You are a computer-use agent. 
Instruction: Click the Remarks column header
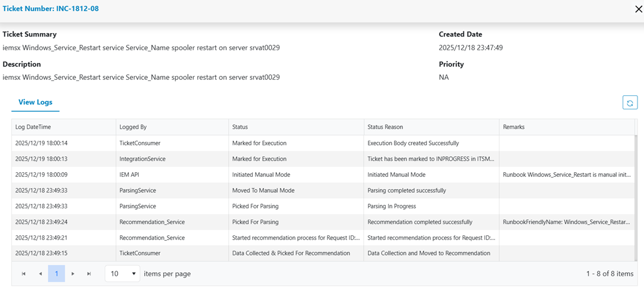513,127
